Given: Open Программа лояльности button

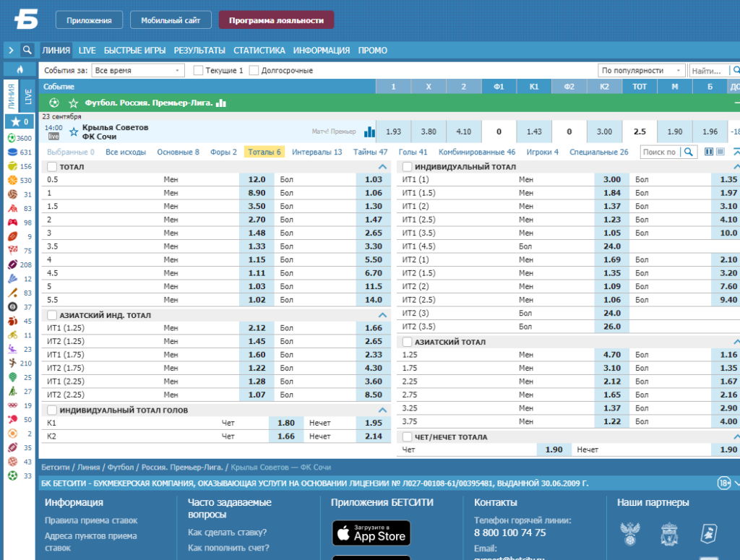Looking at the screenshot, I should click(276, 20).
